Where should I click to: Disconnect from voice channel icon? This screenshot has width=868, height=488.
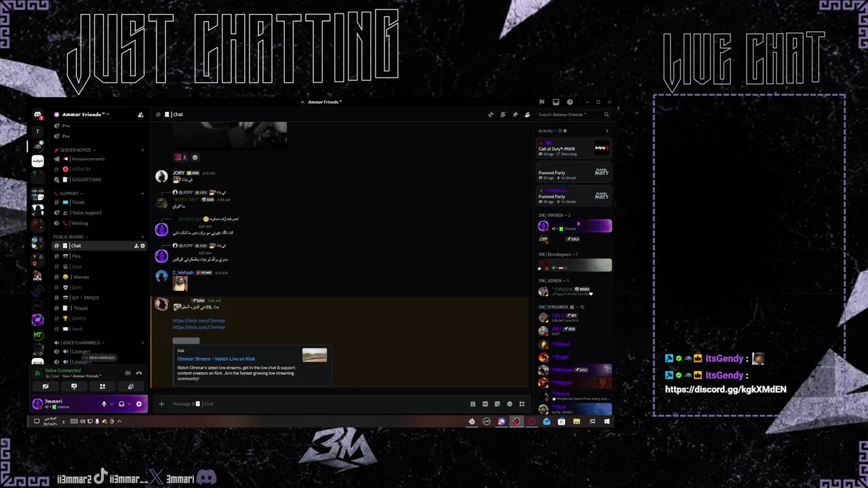tap(139, 373)
